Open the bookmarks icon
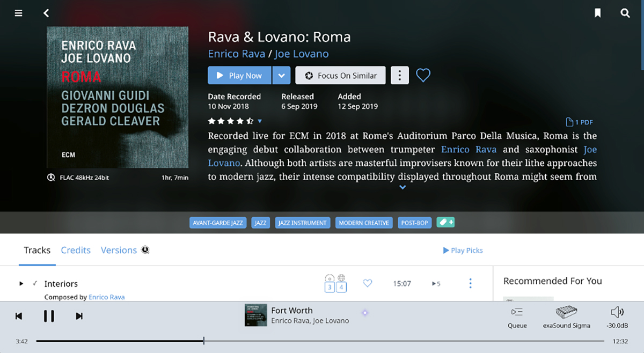 click(x=598, y=13)
